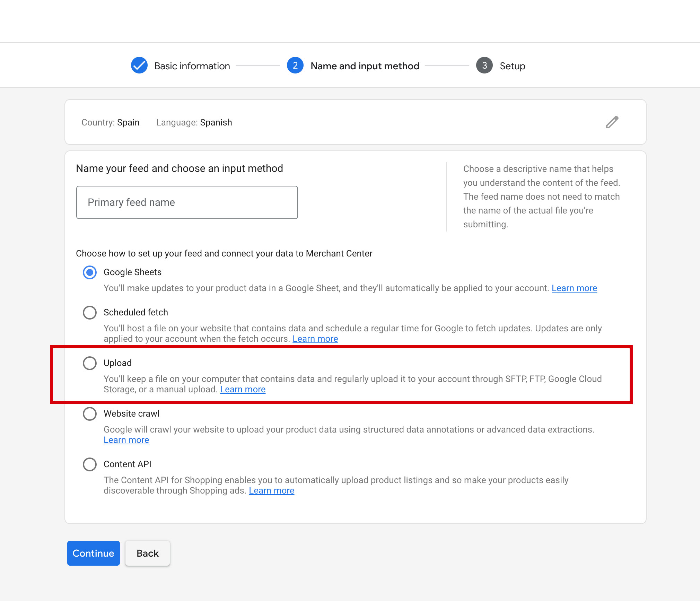The height and width of the screenshot is (601, 700).
Task: Choose the Content API radio button
Action: pos(90,464)
